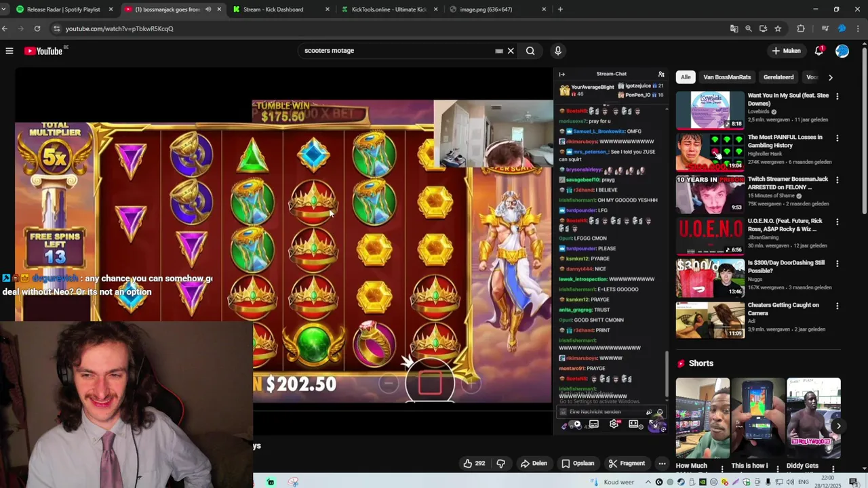Open YouTube notifications bell

click(818, 51)
